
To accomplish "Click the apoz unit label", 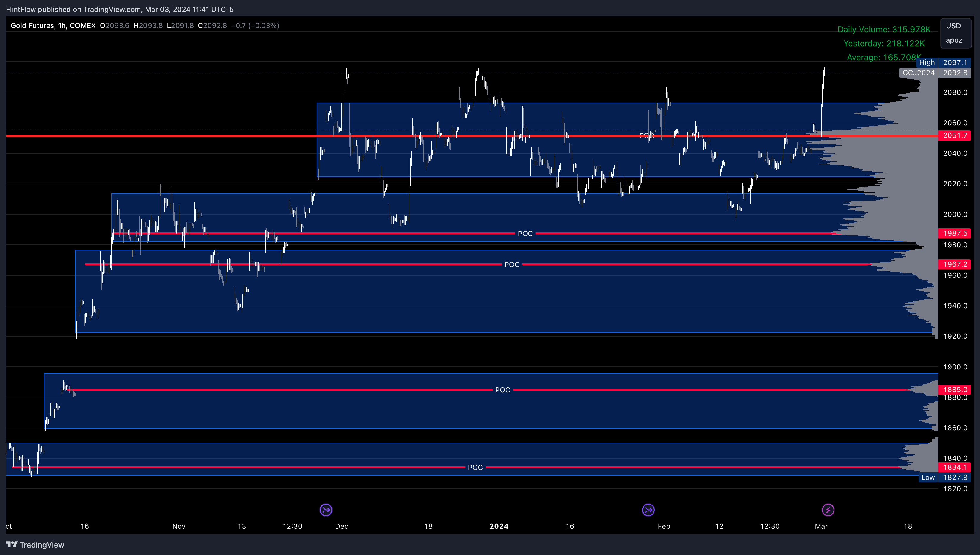I will pyautogui.click(x=953, y=40).
